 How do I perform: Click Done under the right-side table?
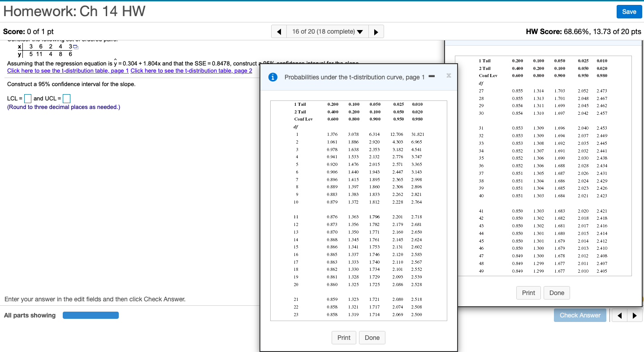(x=557, y=292)
